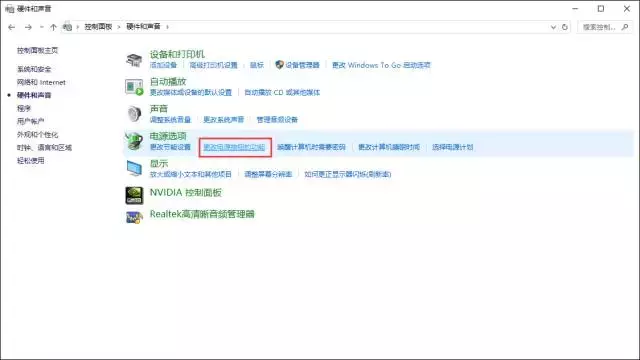
Task: Click the 添加设备 link
Action: click(163, 65)
